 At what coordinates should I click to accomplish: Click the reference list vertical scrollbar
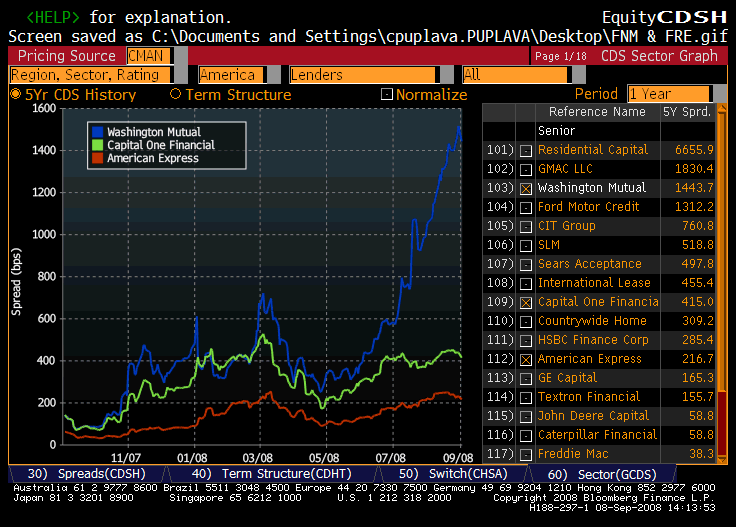pyautogui.click(x=720, y=280)
